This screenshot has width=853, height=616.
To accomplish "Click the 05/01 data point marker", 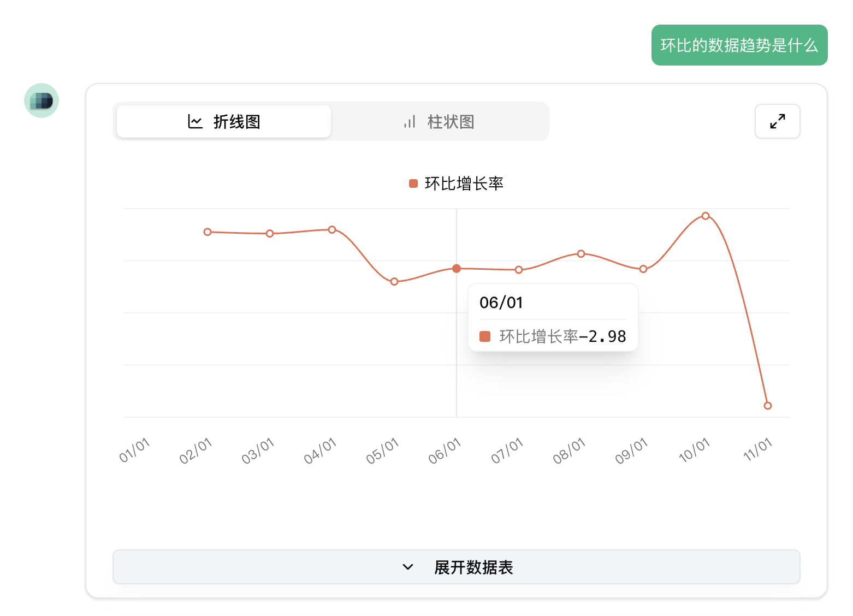I will 394,282.
